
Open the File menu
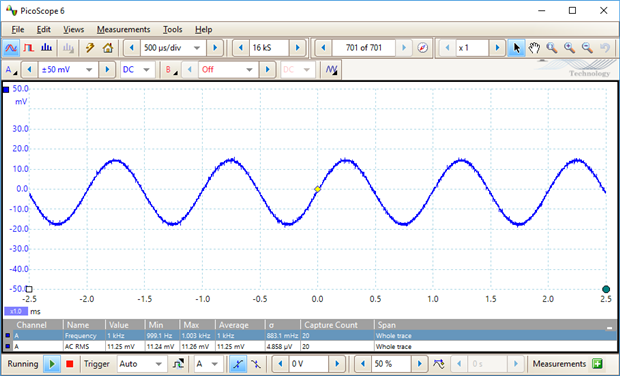point(18,30)
